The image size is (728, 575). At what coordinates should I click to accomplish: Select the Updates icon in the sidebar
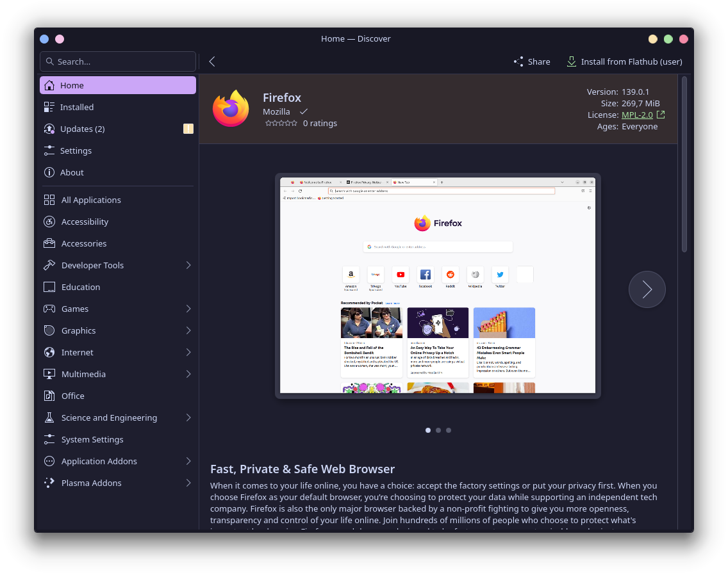tap(49, 129)
